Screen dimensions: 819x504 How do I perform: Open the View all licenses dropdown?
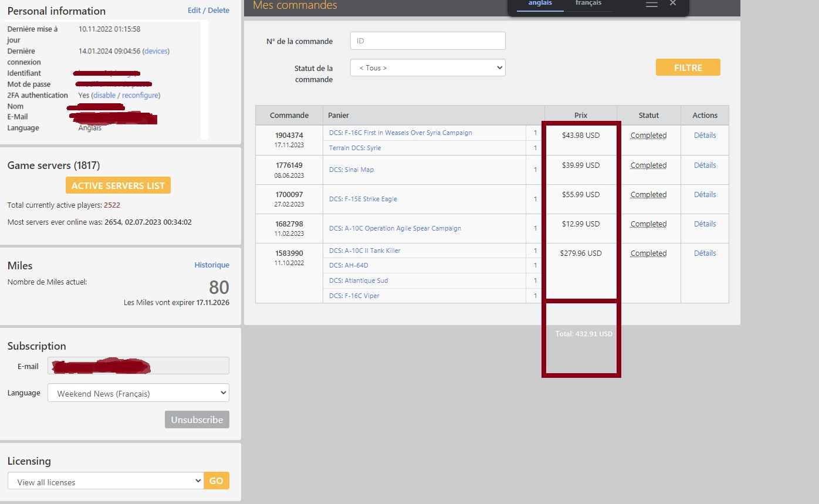point(106,481)
